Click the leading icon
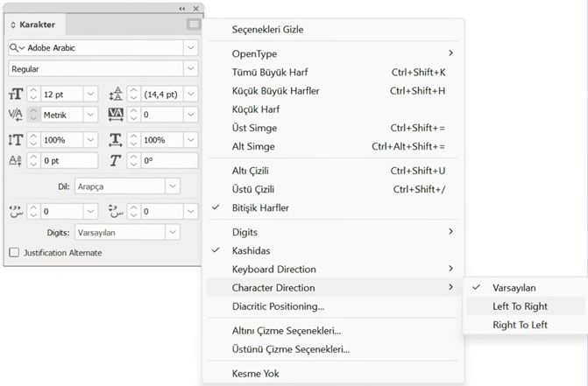588x386 pixels. pos(116,94)
